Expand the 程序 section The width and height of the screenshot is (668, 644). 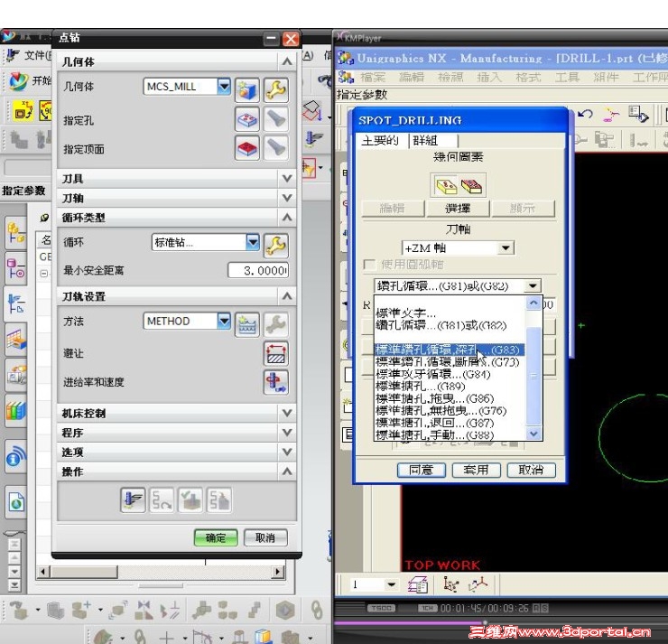point(287,433)
